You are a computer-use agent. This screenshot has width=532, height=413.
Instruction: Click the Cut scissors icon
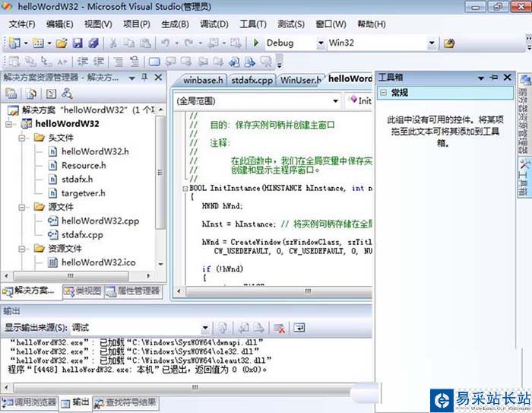tap(113, 43)
